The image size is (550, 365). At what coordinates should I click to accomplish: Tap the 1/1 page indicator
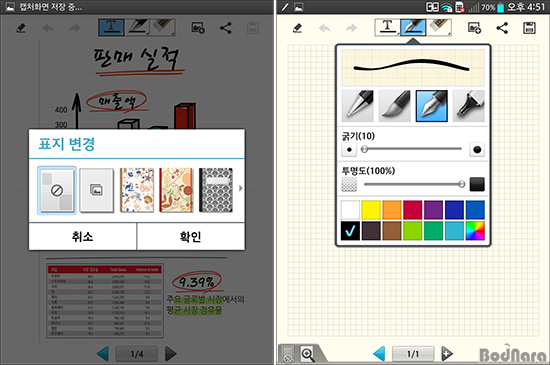413,354
